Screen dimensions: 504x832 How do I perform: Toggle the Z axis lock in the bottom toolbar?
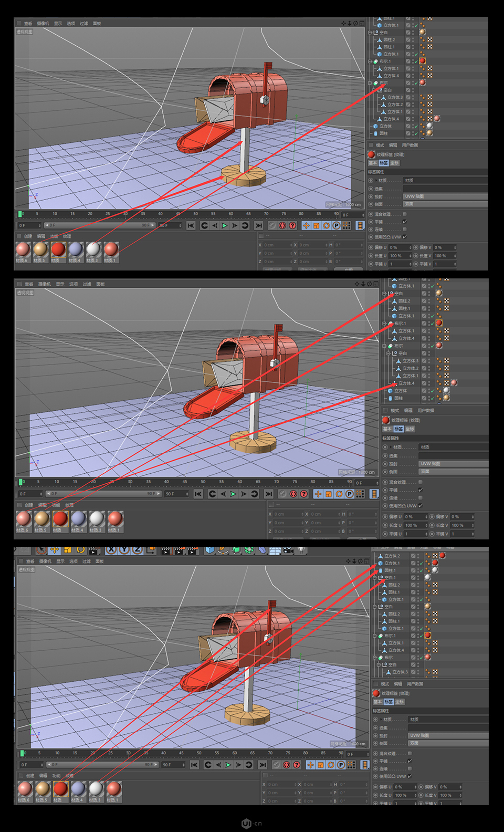pyautogui.click(x=136, y=550)
